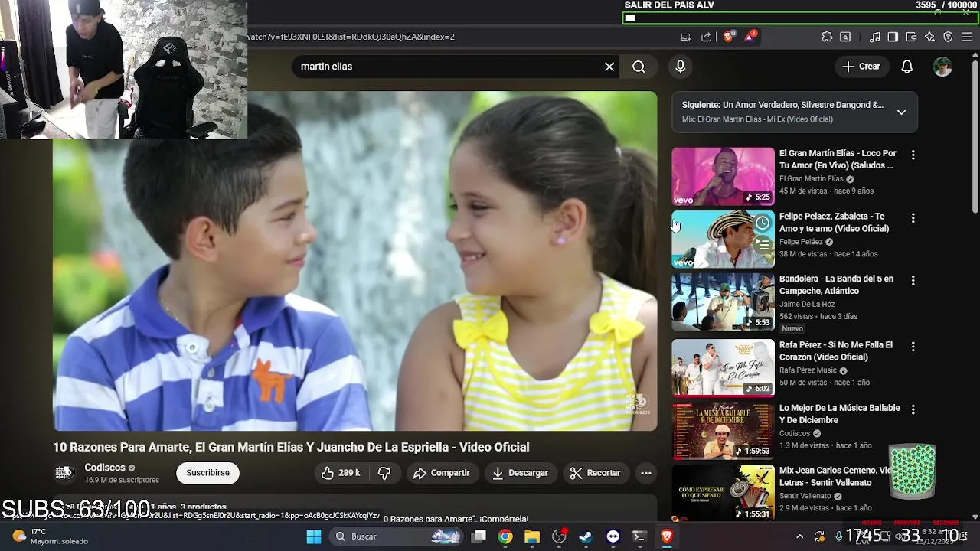
Task: Click the Felipe Peláez channel name
Action: coord(801,242)
